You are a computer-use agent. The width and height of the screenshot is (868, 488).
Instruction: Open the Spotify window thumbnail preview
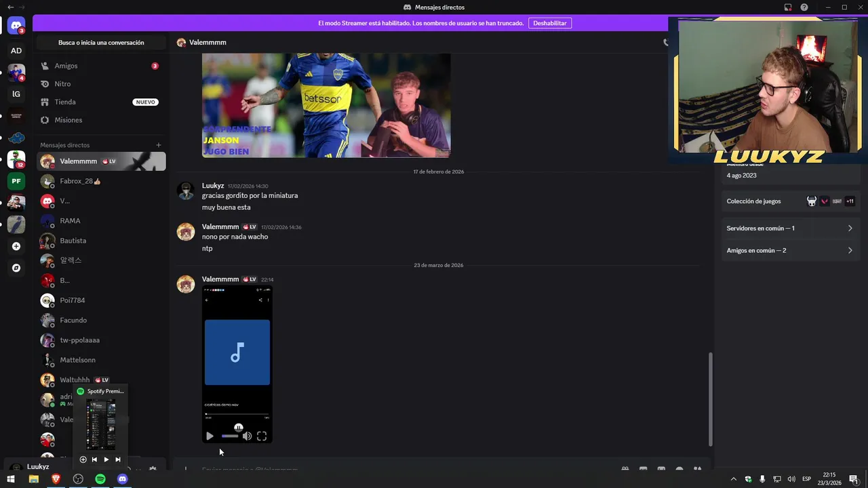pos(101,424)
